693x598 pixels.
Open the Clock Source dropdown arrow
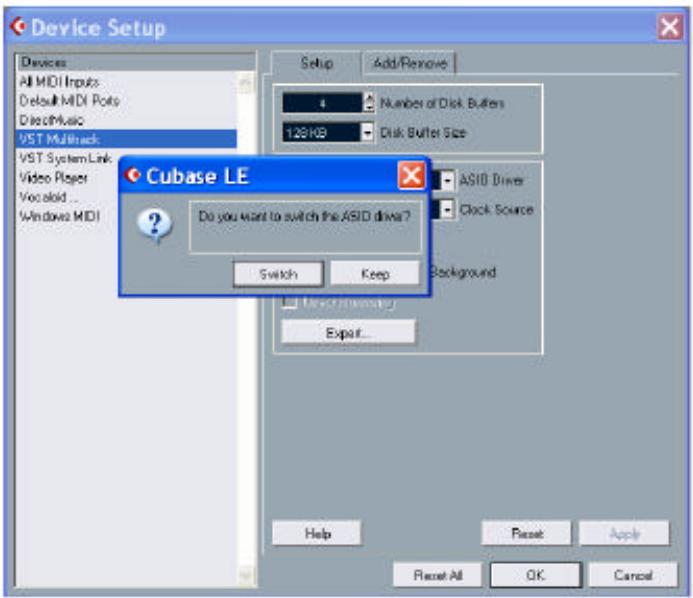(x=447, y=209)
